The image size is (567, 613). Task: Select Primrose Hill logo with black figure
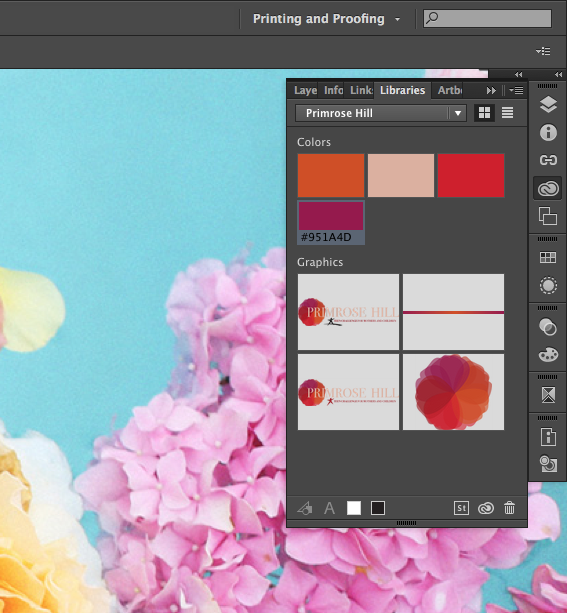348,312
